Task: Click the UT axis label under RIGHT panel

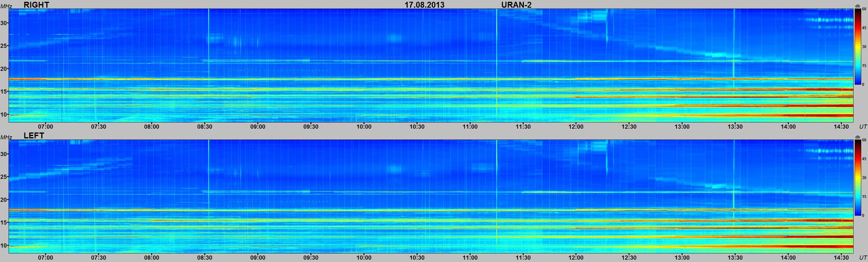Action: (x=863, y=127)
